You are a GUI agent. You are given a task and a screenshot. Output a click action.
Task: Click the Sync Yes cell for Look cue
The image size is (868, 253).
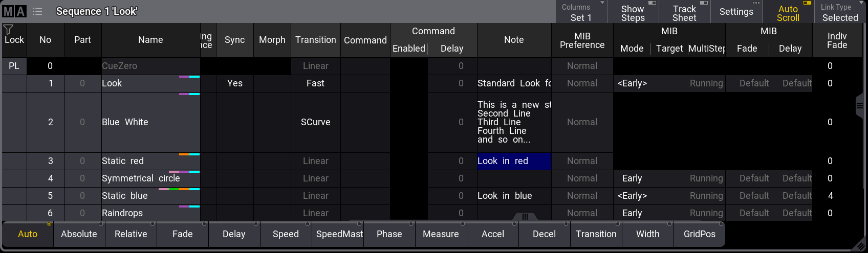tap(234, 83)
